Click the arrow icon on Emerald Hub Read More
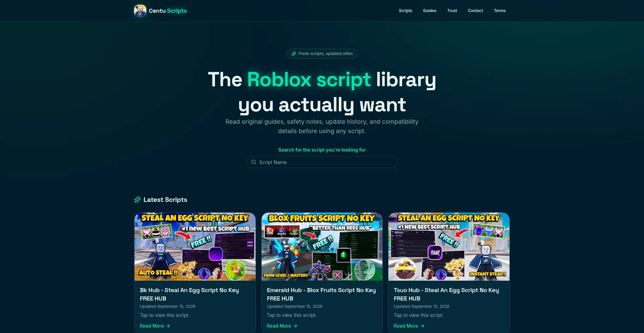 pyautogui.click(x=295, y=326)
